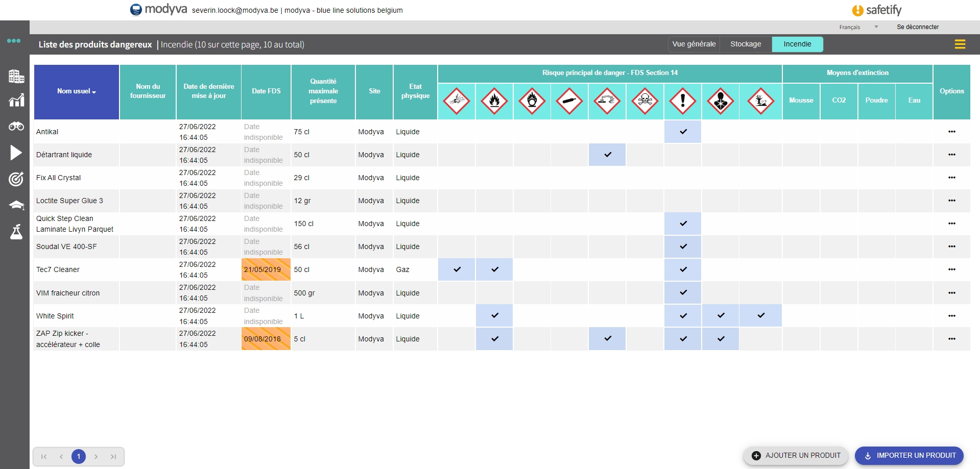
Task: Open the graduation cap training icon
Action: coord(16,205)
